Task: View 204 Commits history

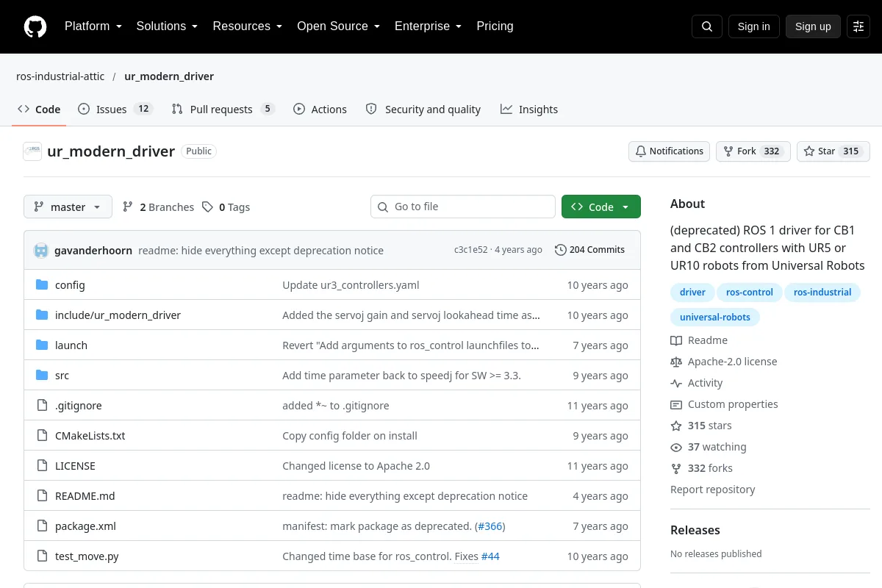Action: 590,250
